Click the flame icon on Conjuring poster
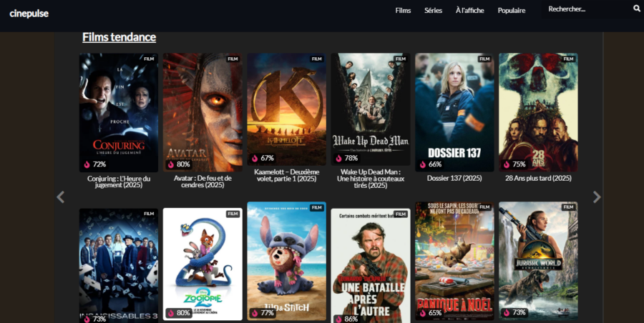The height and width of the screenshot is (323, 644). click(x=87, y=164)
